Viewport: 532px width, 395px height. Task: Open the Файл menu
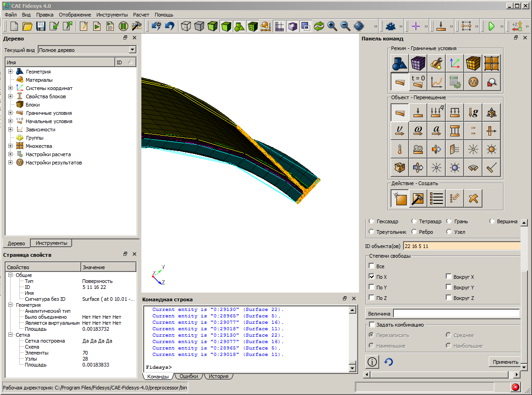11,15
